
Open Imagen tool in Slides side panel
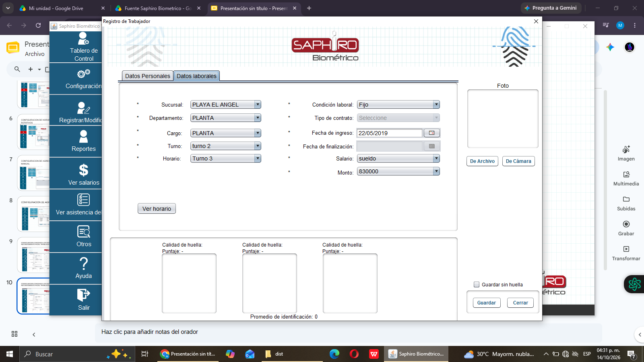626,154
